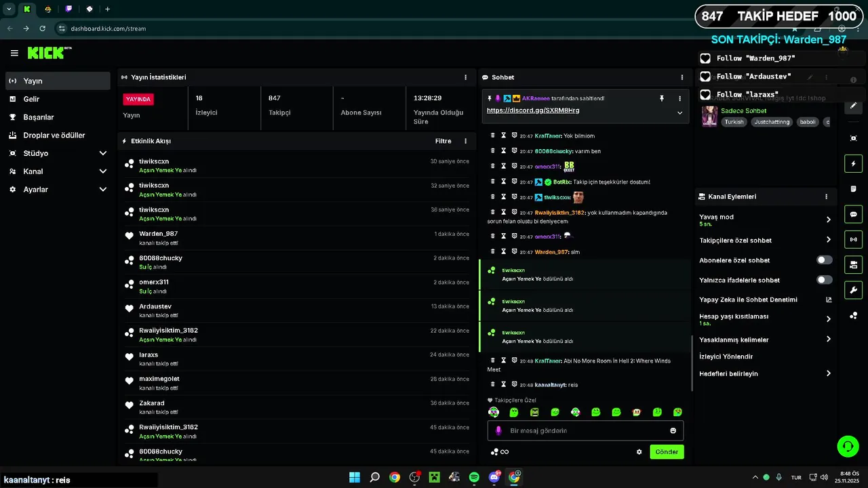Screen dimensions: 868x488
Task: Open Windows taskbar search
Action: [374, 477]
